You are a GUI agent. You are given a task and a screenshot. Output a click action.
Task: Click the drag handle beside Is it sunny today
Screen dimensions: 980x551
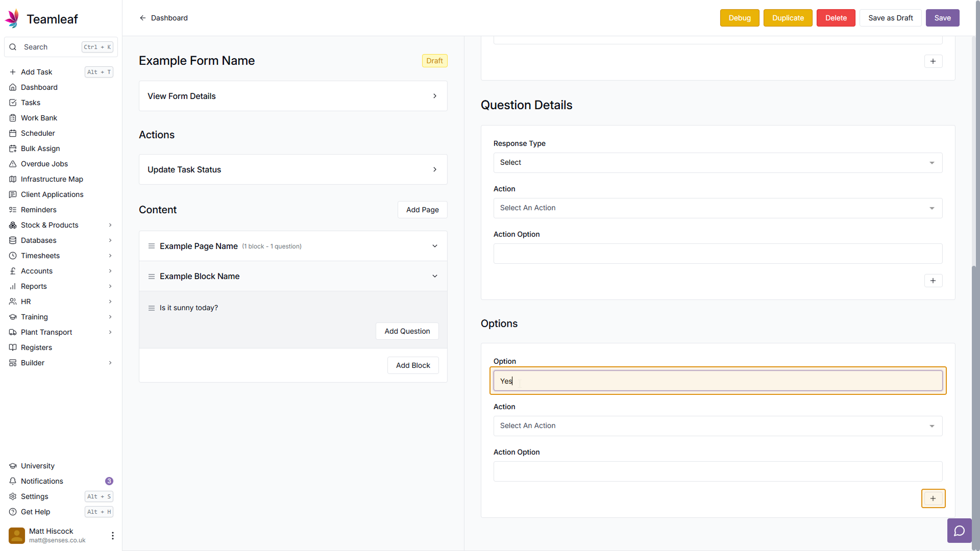[151, 308]
